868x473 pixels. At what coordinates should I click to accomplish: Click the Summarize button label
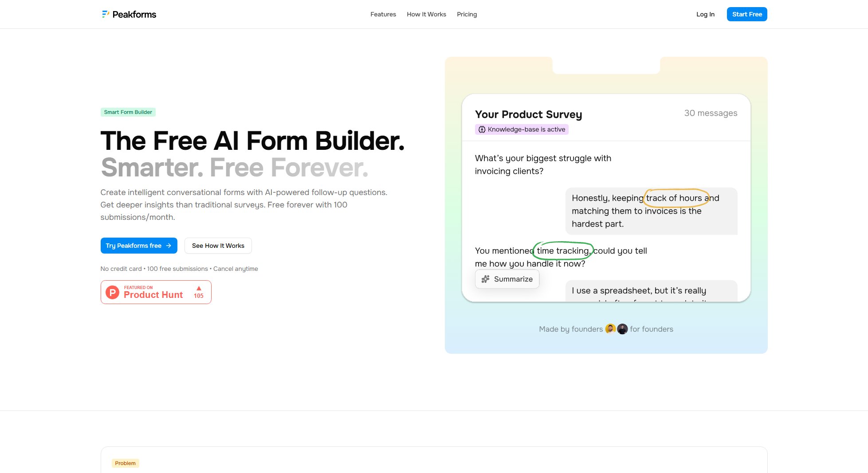click(513, 279)
